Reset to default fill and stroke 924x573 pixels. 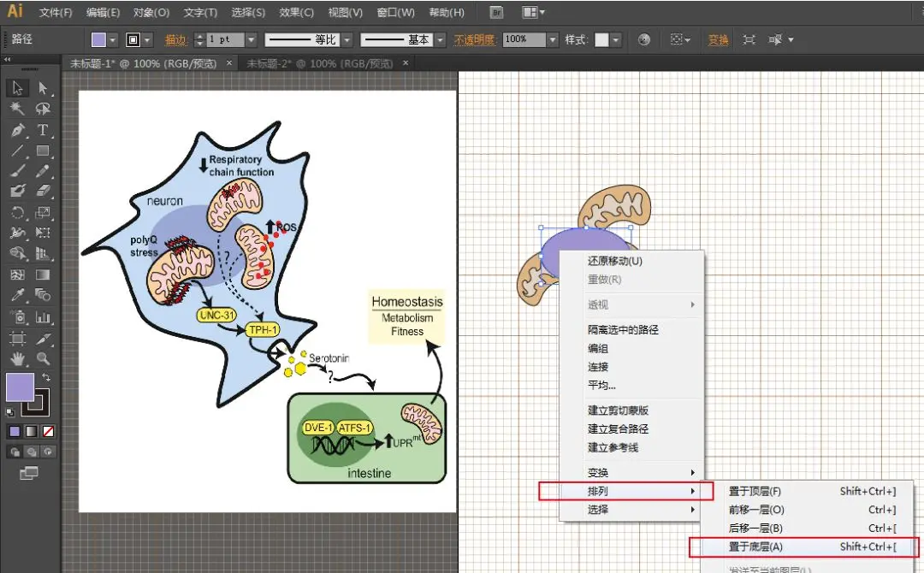coord(10,411)
